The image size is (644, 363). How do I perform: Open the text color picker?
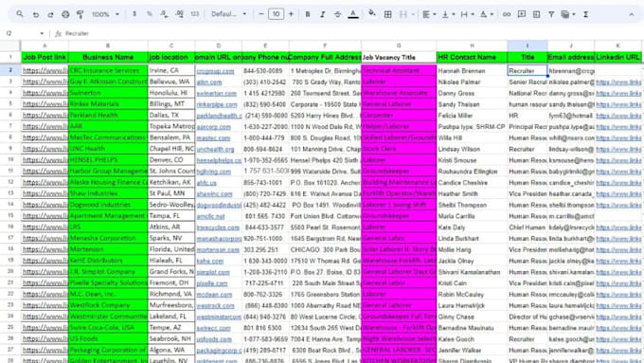tap(353, 14)
